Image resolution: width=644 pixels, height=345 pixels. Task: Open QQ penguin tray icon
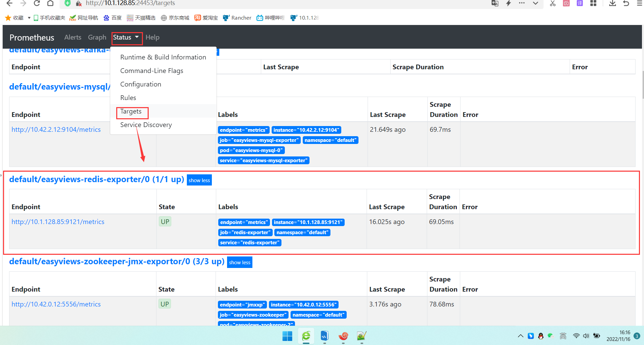click(x=541, y=336)
